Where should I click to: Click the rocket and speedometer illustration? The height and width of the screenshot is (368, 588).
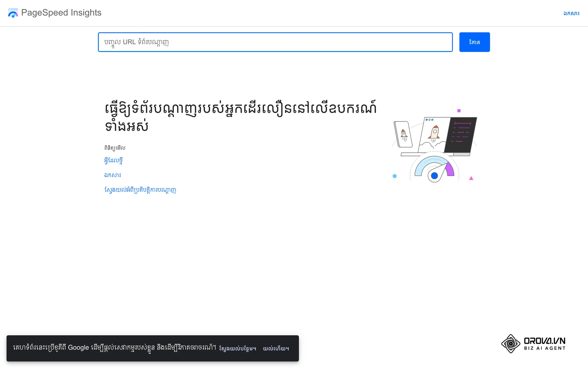click(x=434, y=145)
